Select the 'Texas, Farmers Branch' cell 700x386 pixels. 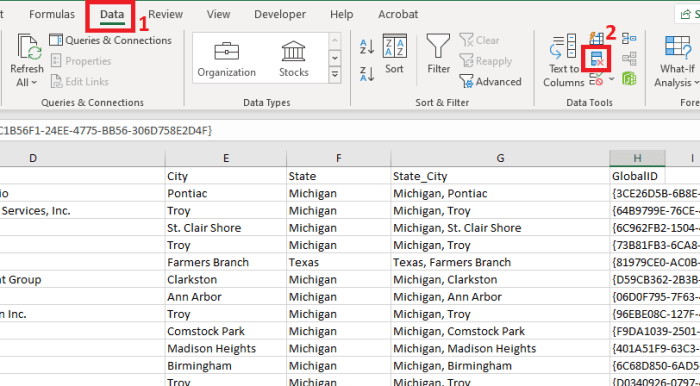click(x=500, y=262)
